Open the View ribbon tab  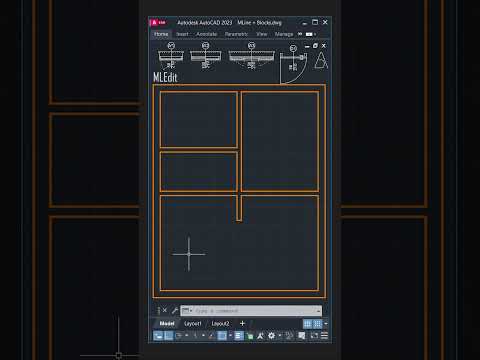pos(262,34)
